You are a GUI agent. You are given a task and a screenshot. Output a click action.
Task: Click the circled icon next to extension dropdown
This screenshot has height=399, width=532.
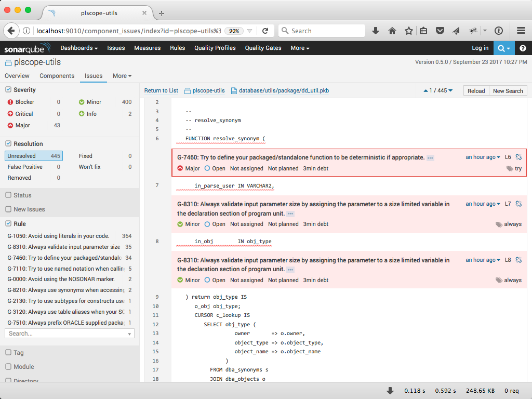coord(498,31)
